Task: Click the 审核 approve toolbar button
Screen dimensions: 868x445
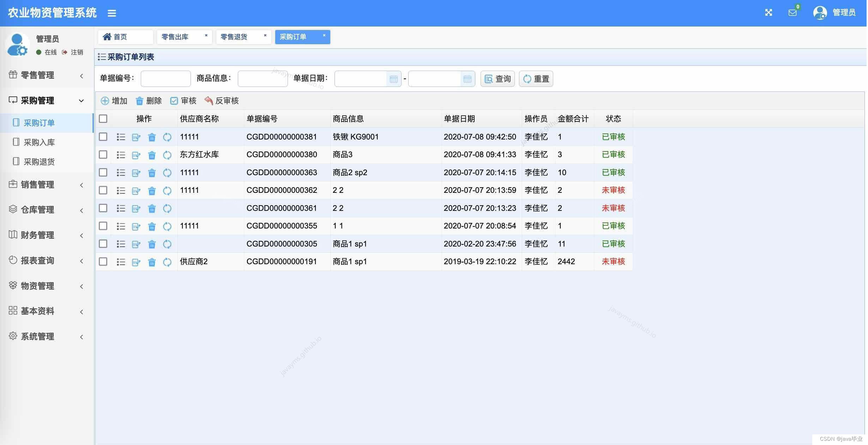Action: [x=183, y=101]
